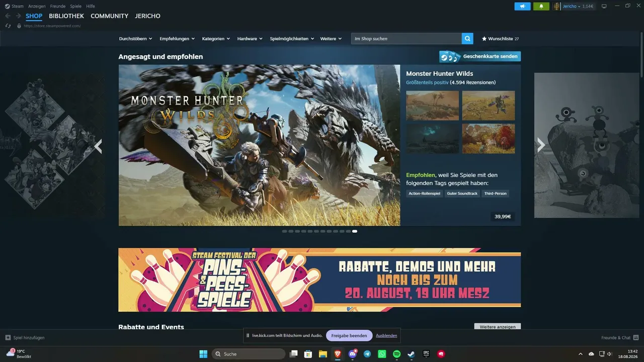Open the network tray icon

point(602,354)
